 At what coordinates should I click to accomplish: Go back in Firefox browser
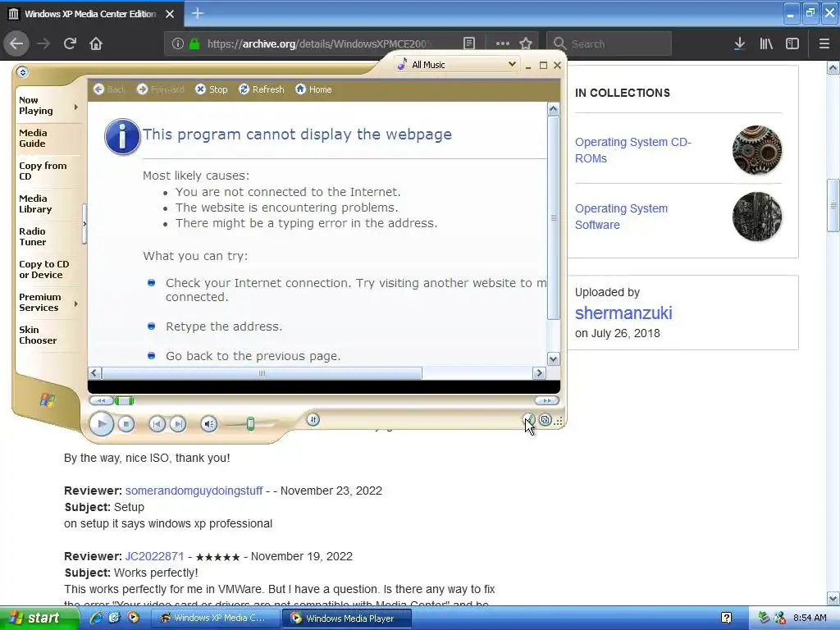click(16, 44)
